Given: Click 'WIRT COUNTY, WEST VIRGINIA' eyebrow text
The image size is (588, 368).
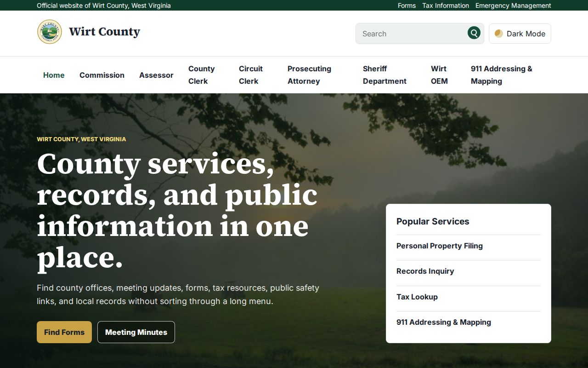Looking at the screenshot, I should click(81, 139).
